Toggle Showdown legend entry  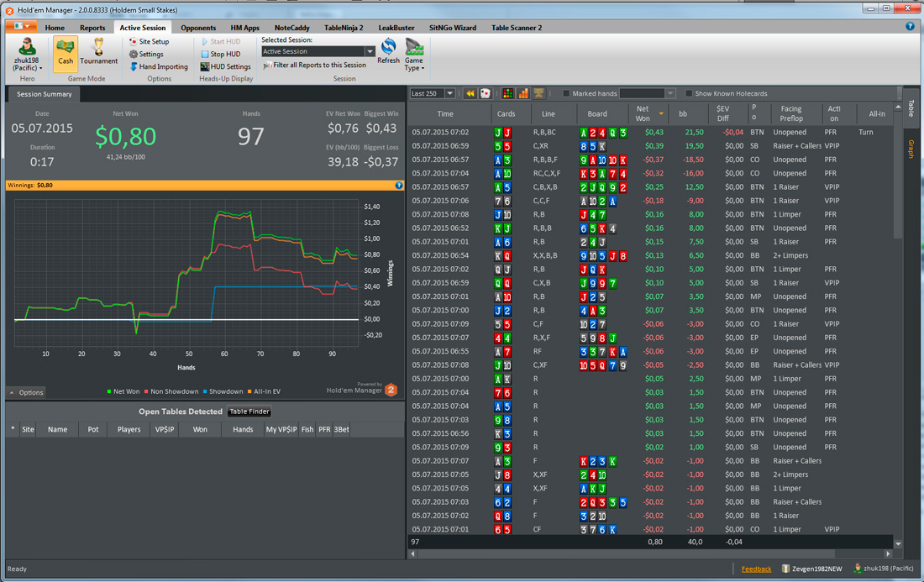(223, 391)
